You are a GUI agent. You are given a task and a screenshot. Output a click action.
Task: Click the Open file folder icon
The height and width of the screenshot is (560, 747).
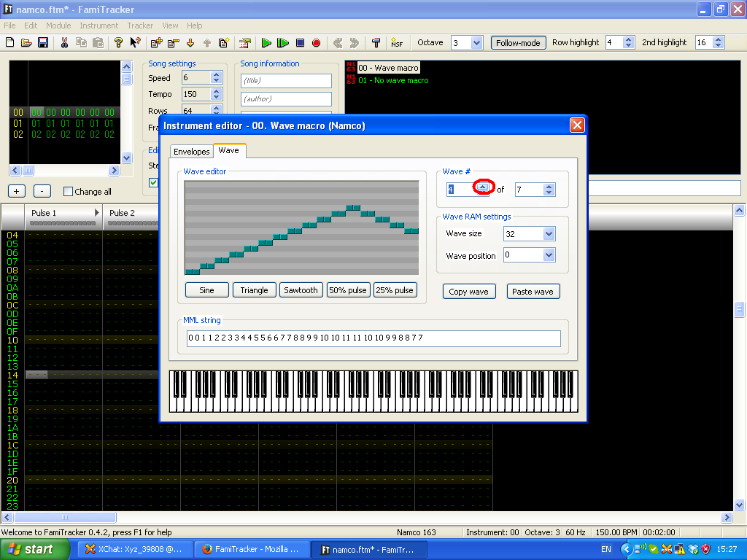[26, 43]
